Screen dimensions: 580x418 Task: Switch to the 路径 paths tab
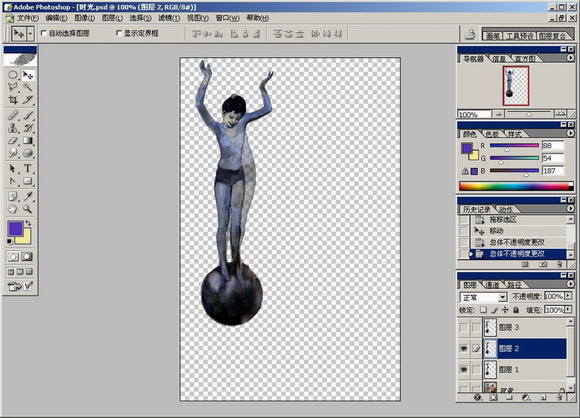pos(515,285)
